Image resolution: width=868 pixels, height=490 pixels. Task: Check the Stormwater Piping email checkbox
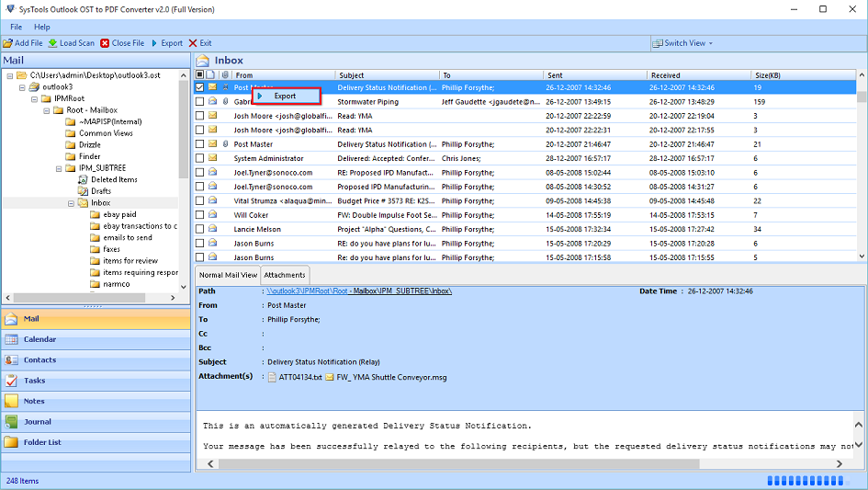pyautogui.click(x=200, y=102)
